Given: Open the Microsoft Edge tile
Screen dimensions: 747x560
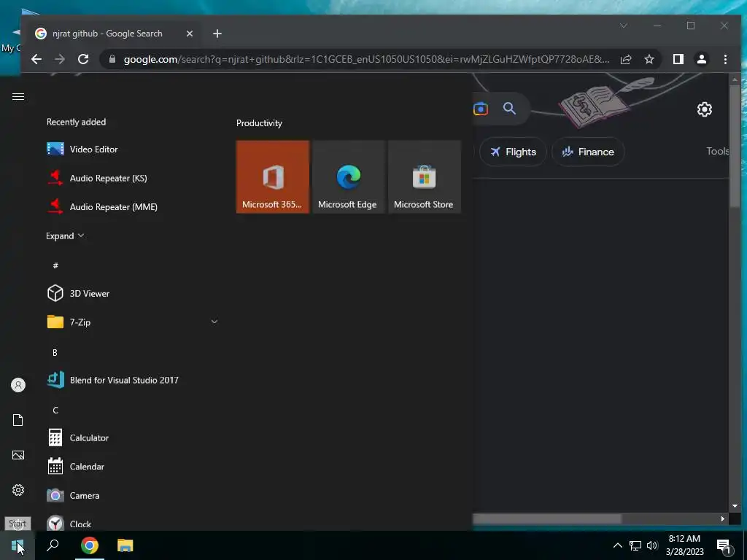Looking at the screenshot, I should click(x=349, y=176).
